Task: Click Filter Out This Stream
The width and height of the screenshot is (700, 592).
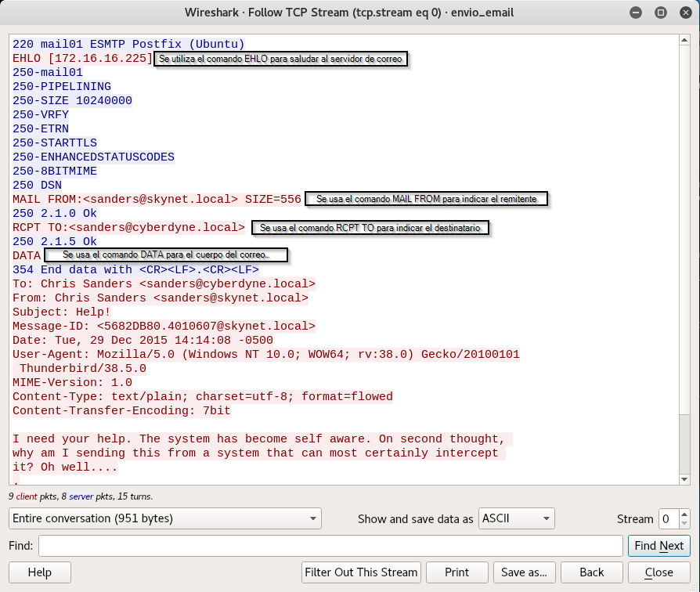Action: [x=362, y=572]
